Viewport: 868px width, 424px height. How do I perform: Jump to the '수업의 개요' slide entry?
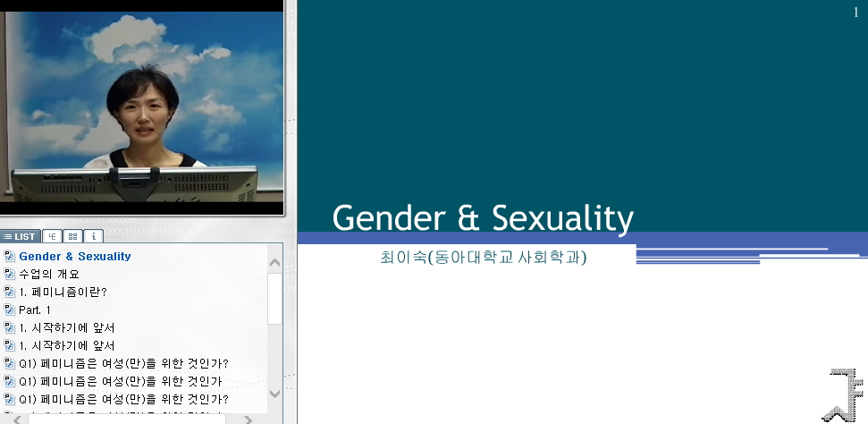pyautogui.click(x=48, y=274)
